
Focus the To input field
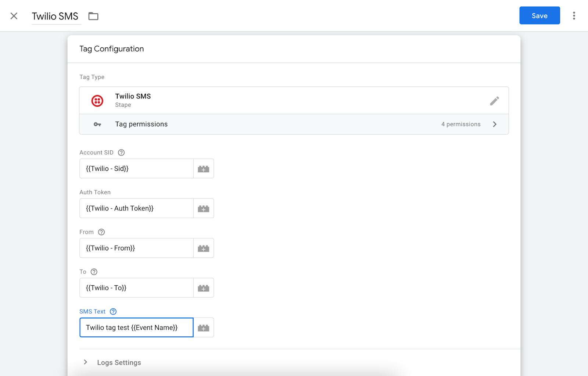pyautogui.click(x=136, y=288)
